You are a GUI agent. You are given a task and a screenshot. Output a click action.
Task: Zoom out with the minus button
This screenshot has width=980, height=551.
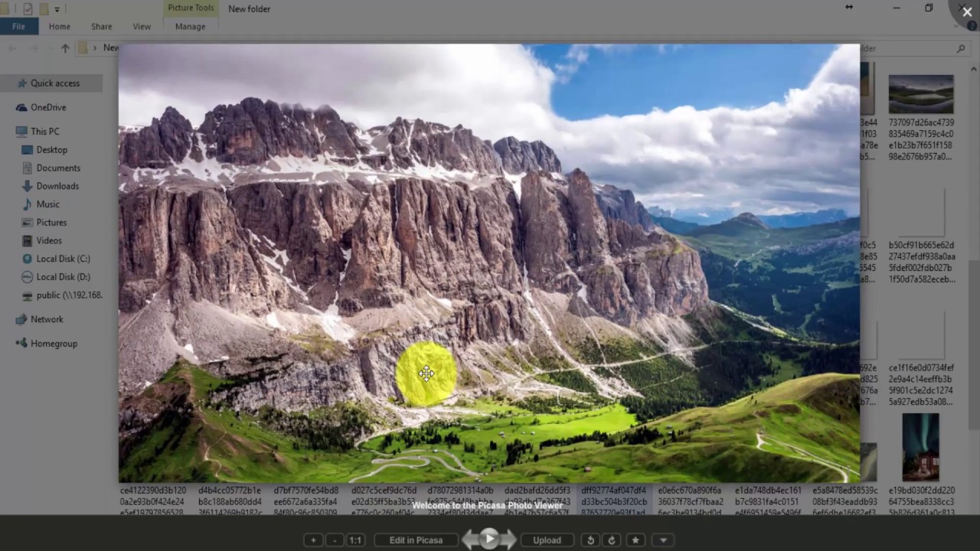point(335,540)
